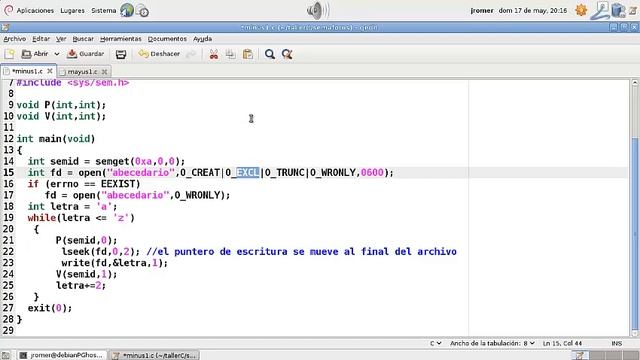This screenshot has height=360, width=640.
Task: Click the Debian swirl logo icon
Action: click(x=8, y=10)
